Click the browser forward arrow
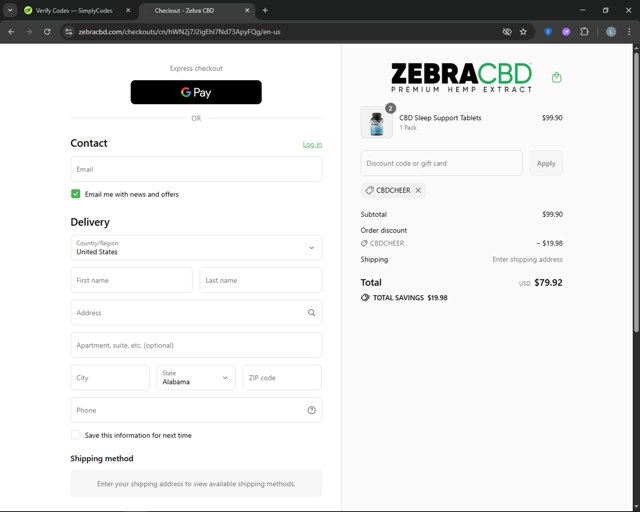Image resolution: width=640 pixels, height=512 pixels. [29, 32]
